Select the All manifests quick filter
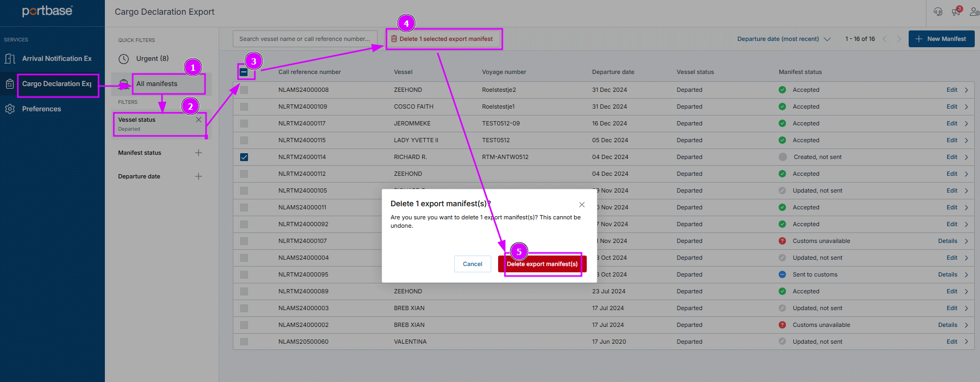This screenshot has width=980, height=382. click(x=157, y=84)
